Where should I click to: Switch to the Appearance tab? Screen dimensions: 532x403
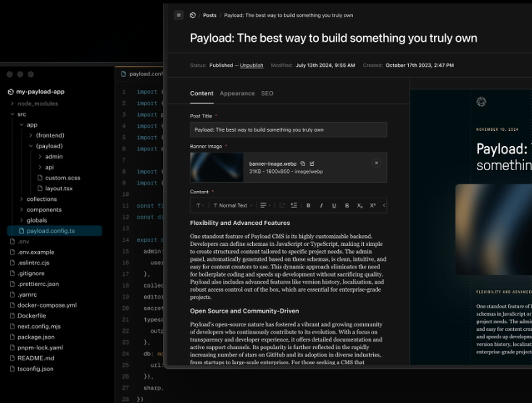coord(237,94)
